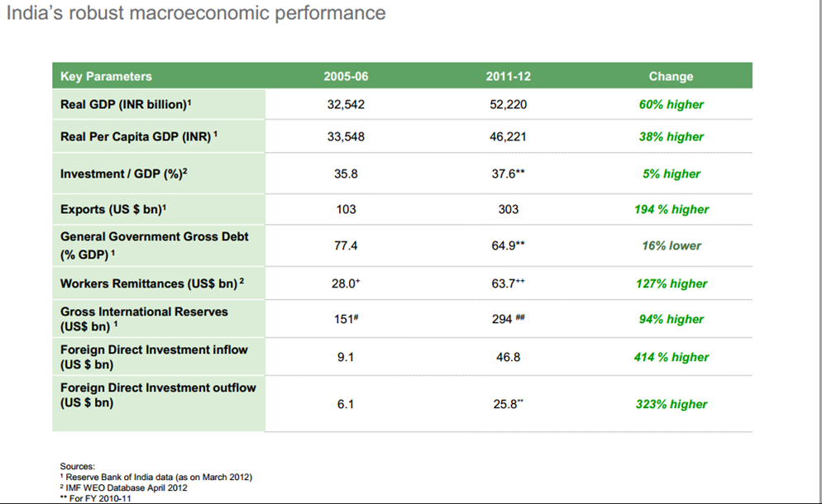Click the "2005-06" column header

pyautogui.click(x=346, y=77)
